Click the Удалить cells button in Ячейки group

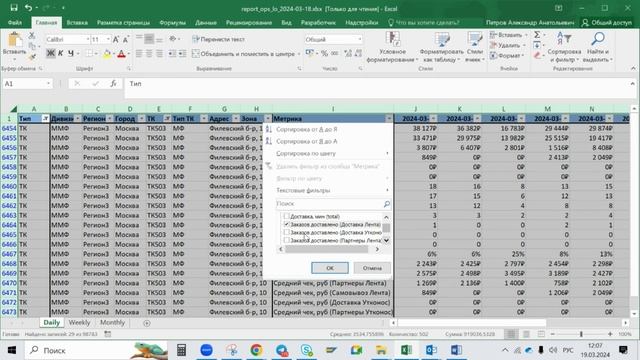tap(507, 45)
